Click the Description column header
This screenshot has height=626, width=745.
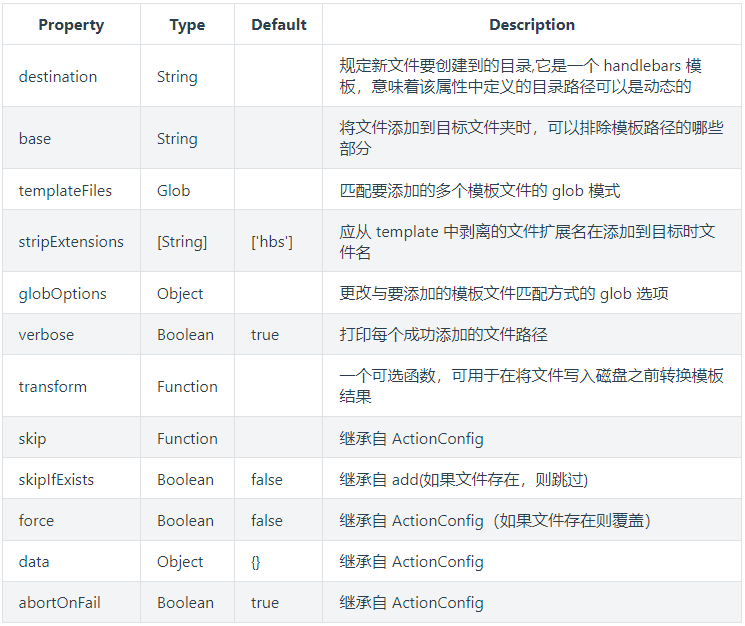coord(532,25)
